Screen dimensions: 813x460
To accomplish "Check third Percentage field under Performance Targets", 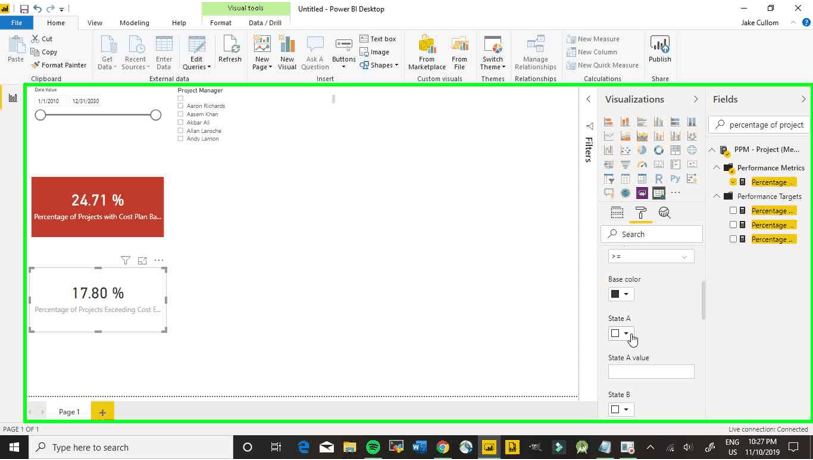I will coord(733,239).
